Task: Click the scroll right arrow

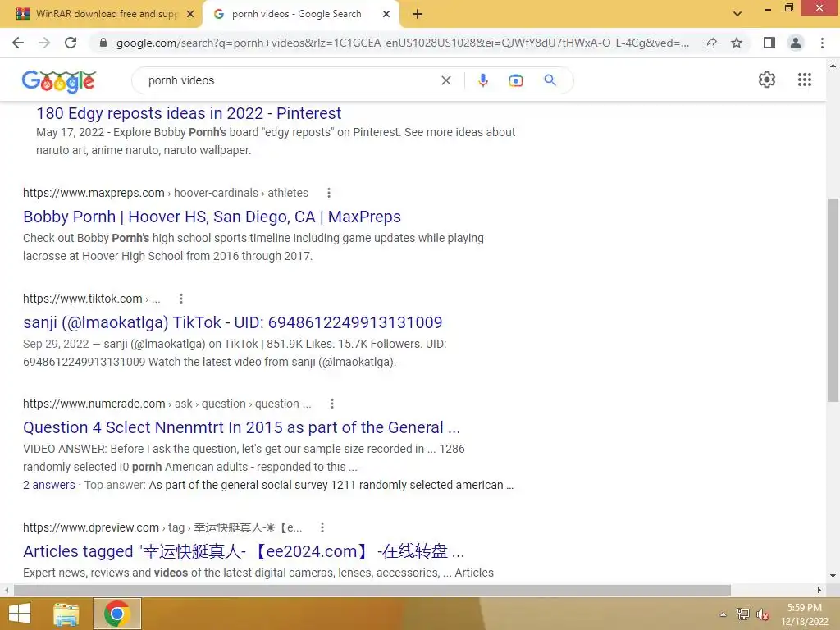Action: (x=819, y=590)
